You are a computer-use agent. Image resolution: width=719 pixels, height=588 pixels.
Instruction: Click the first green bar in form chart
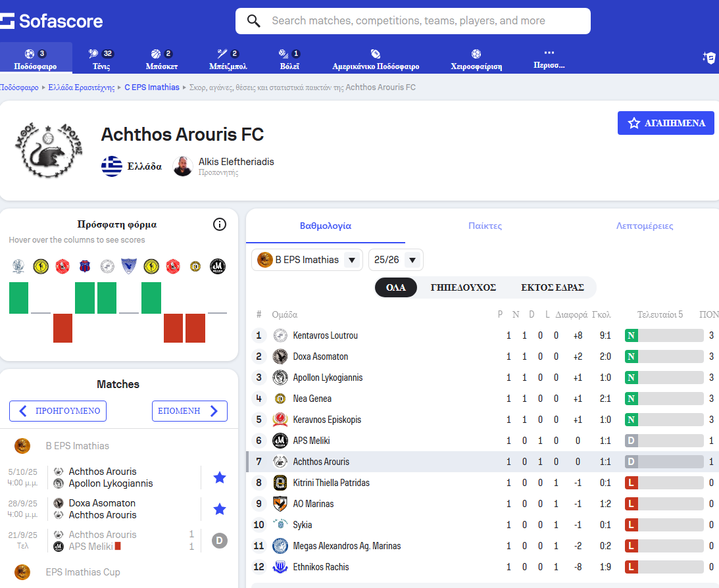click(x=19, y=298)
